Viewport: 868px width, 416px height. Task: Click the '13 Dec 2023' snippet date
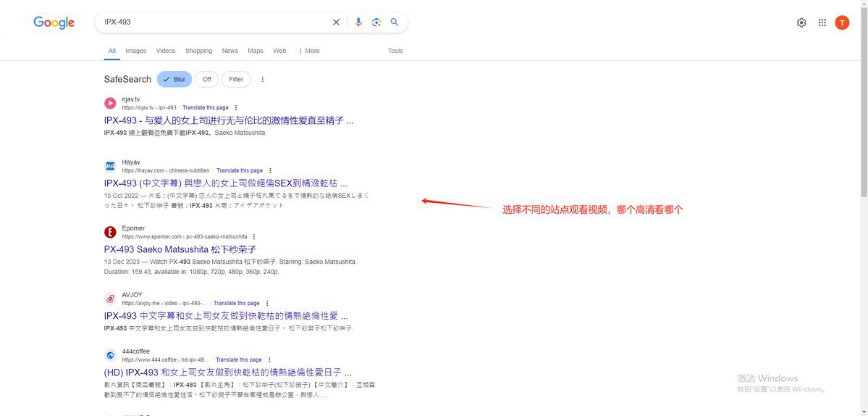pyautogui.click(x=120, y=262)
